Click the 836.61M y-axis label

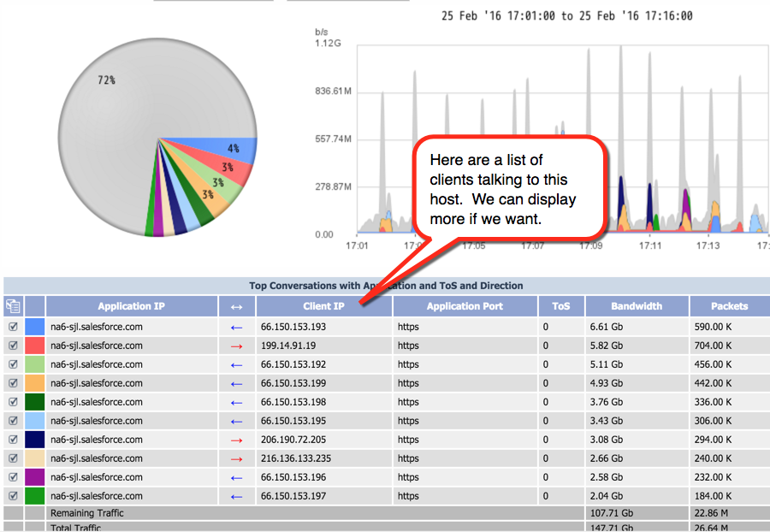tap(334, 92)
